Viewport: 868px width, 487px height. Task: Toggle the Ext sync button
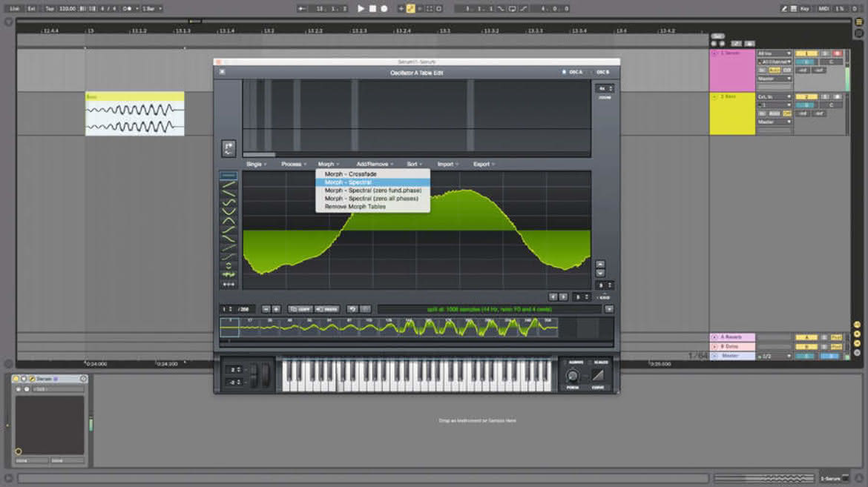click(32, 8)
